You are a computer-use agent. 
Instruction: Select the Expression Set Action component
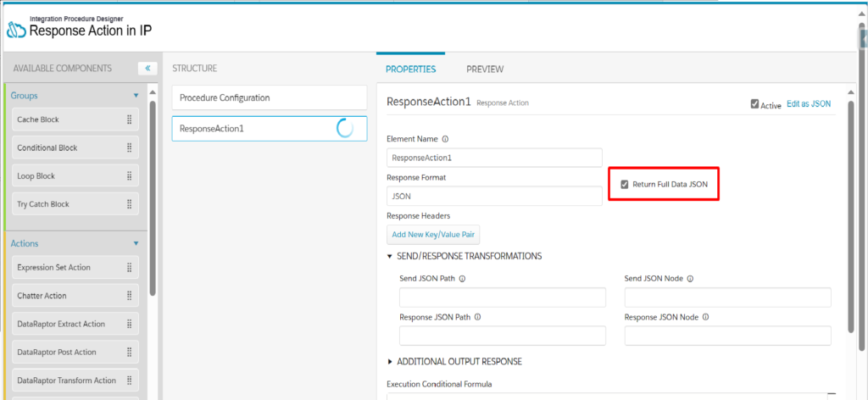click(75, 267)
